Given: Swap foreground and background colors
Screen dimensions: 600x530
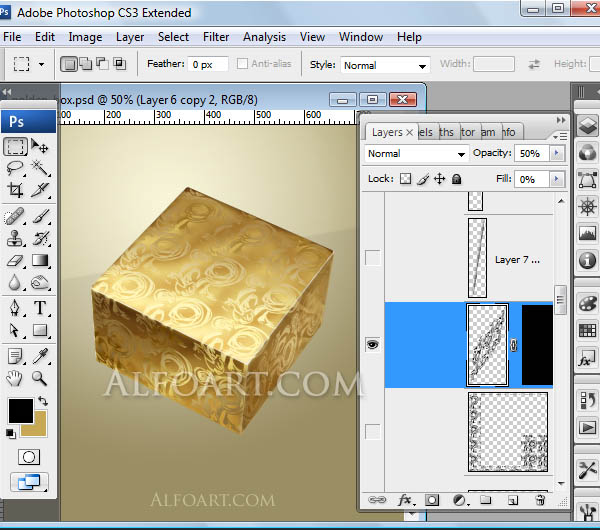Looking at the screenshot, I should [x=43, y=401].
